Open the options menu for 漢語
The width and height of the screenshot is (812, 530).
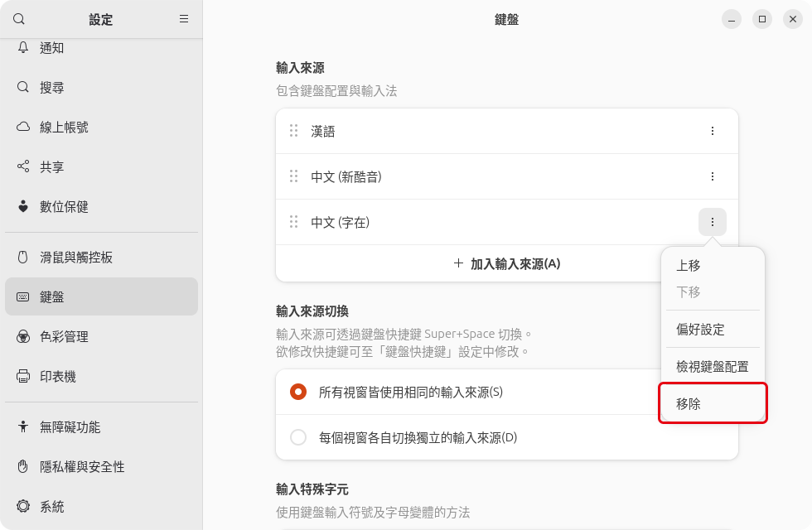(713, 131)
